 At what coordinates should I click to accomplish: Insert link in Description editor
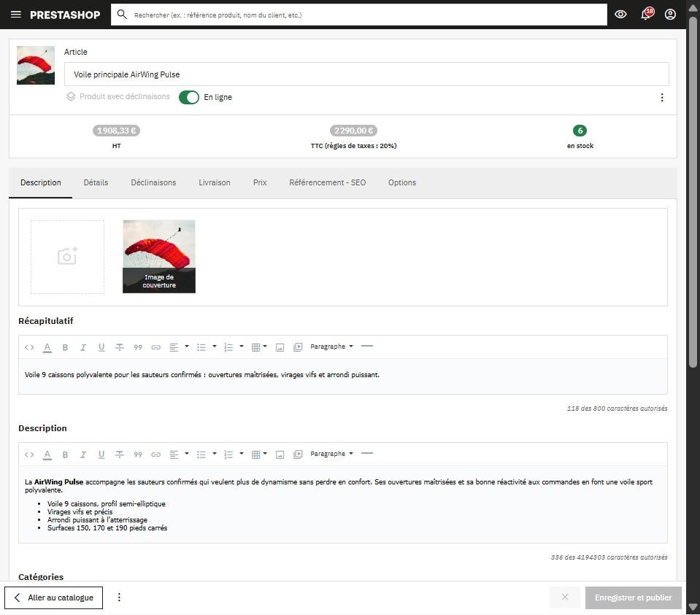point(155,455)
